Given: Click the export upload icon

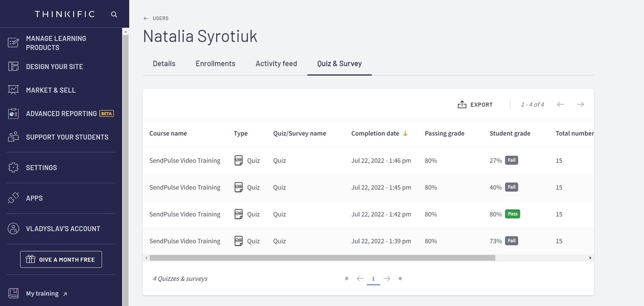Looking at the screenshot, I should [x=462, y=104].
